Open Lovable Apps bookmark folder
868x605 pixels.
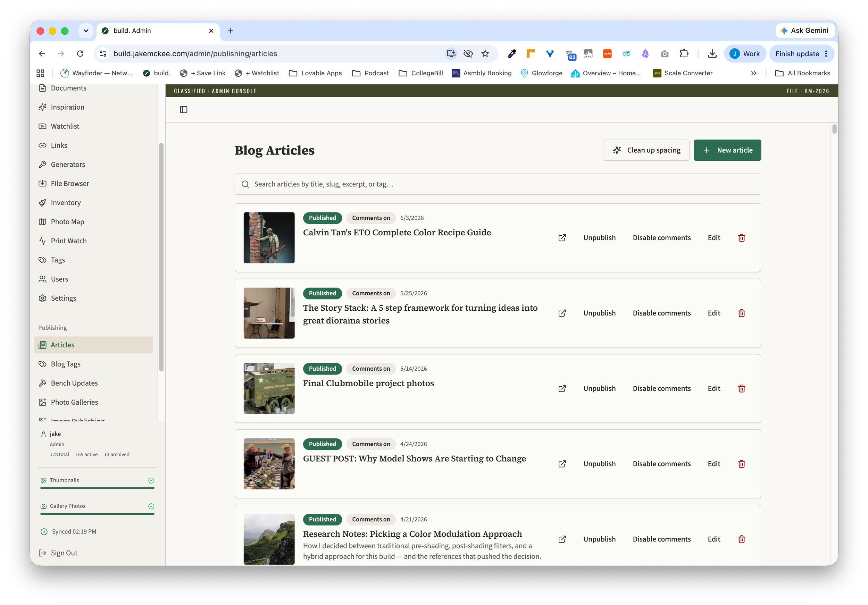[x=315, y=73]
